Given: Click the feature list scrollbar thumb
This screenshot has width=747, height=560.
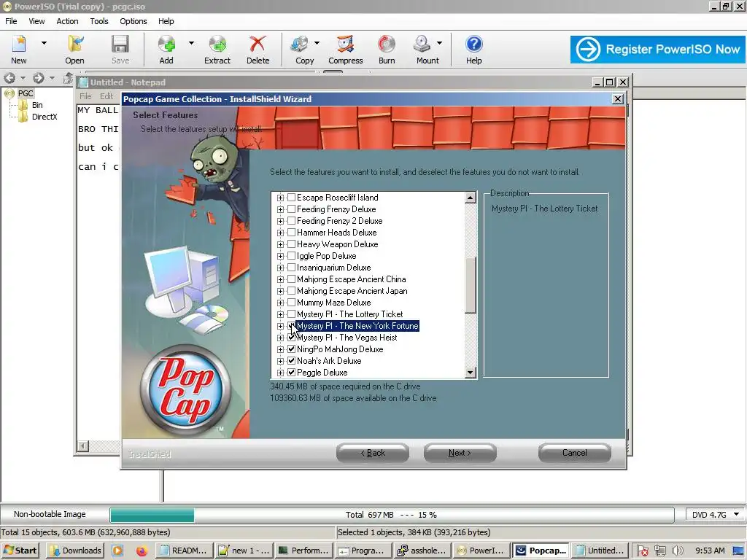Looking at the screenshot, I should tap(471, 285).
